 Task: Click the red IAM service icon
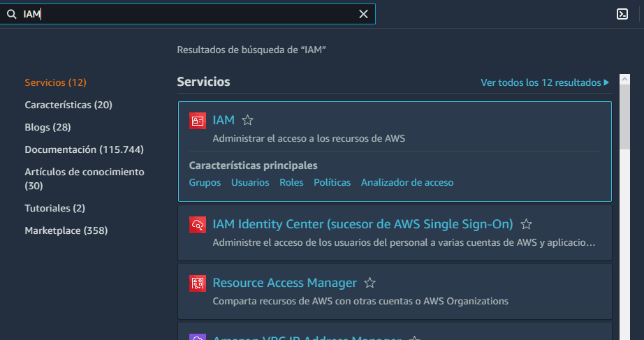[x=198, y=121]
